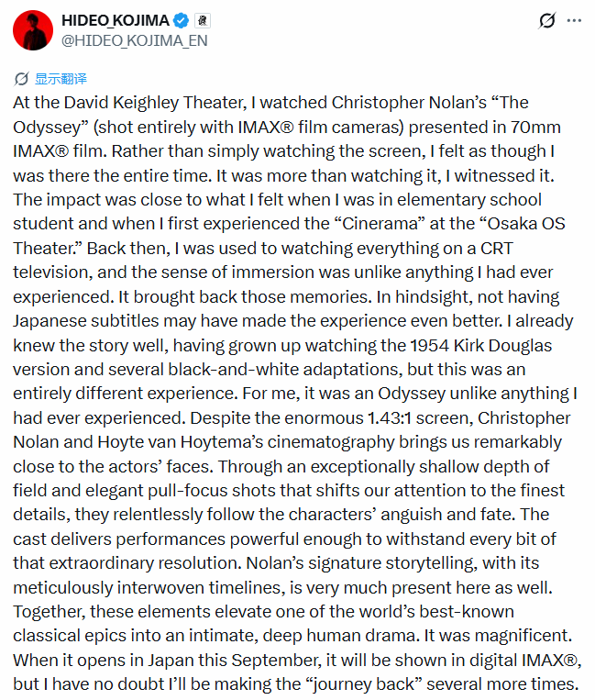This screenshot has width=595, height=700.
Task: Click the "CRT" text in the post
Action: point(496,249)
